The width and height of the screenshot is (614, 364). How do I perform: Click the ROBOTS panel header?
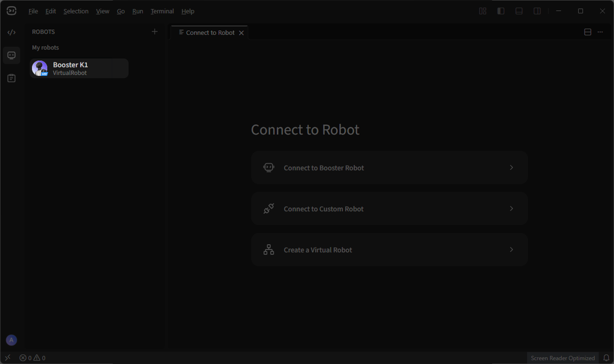[x=43, y=32]
